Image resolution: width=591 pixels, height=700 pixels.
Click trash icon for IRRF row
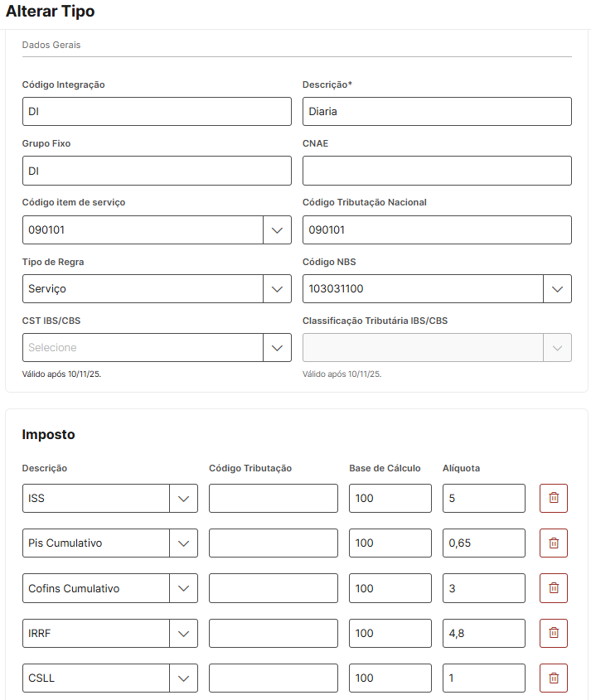point(554,633)
